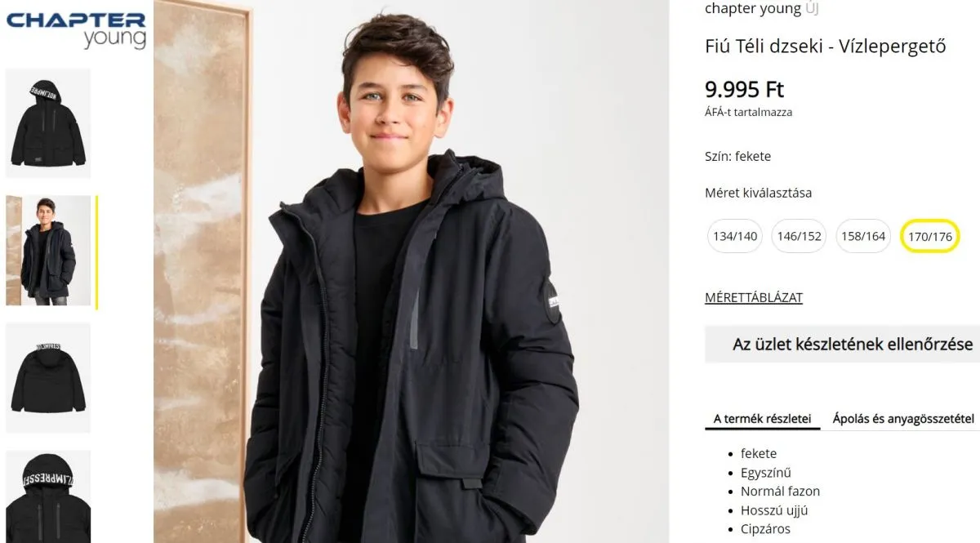980x543 pixels.
Task: Choose size 170/176
Action: [x=929, y=237]
